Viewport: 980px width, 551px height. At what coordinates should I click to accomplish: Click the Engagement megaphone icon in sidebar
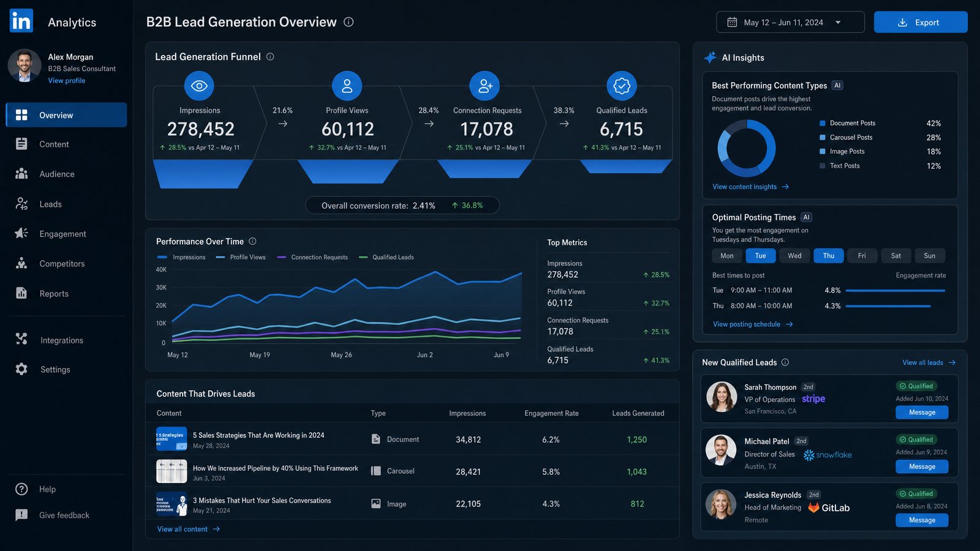21,233
